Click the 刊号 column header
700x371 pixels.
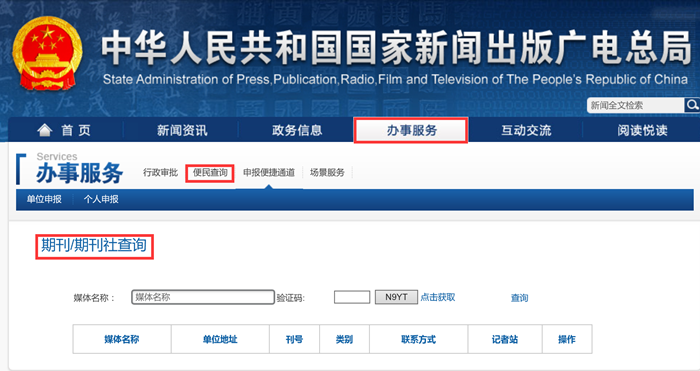tap(294, 339)
